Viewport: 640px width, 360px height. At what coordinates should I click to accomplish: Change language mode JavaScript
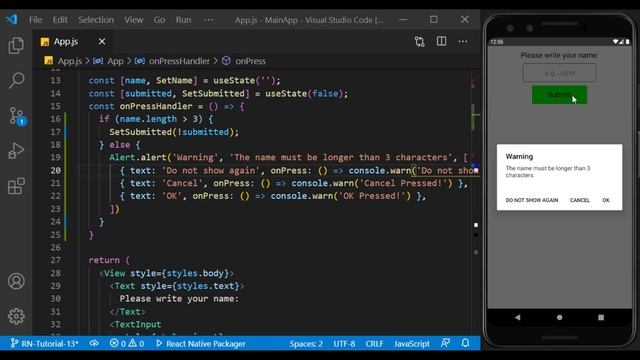click(411, 344)
